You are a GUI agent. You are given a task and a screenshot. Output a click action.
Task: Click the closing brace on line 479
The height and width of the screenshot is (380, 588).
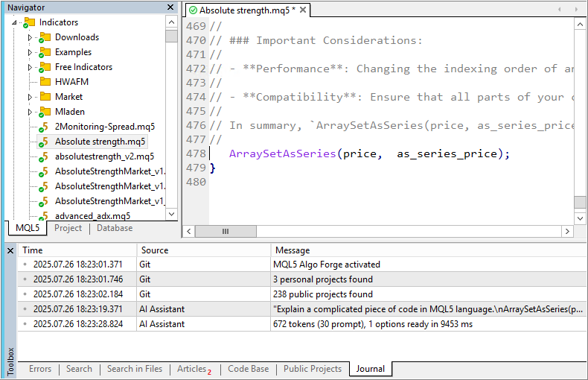(x=213, y=168)
